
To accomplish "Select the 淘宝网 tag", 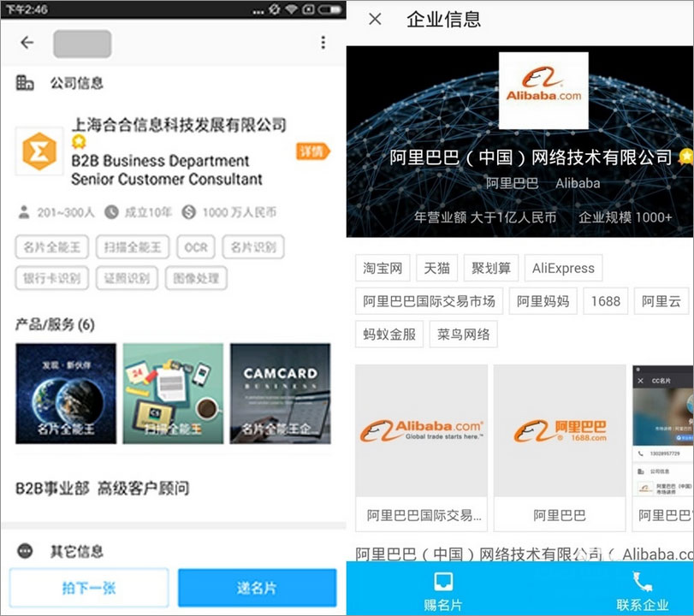I will [383, 268].
